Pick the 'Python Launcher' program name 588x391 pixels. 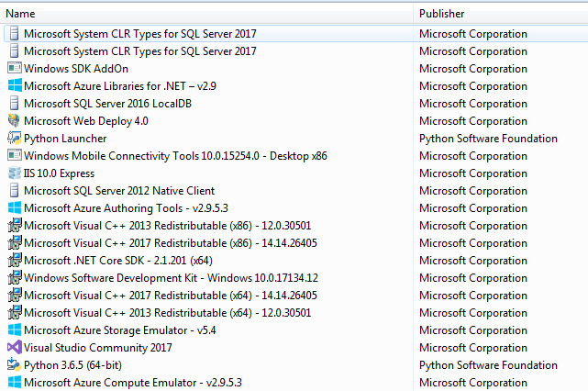coord(65,139)
